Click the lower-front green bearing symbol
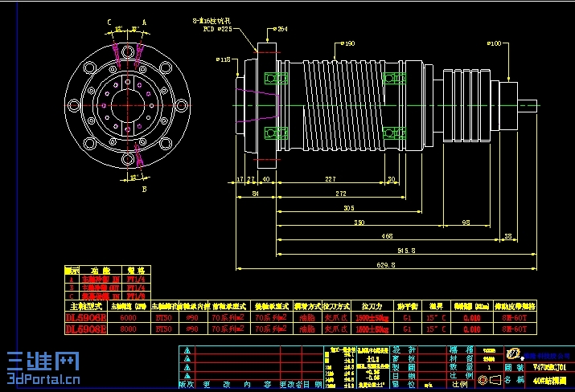Screen dimensions: 575x392 pyautogui.click(x=276, y=133)
